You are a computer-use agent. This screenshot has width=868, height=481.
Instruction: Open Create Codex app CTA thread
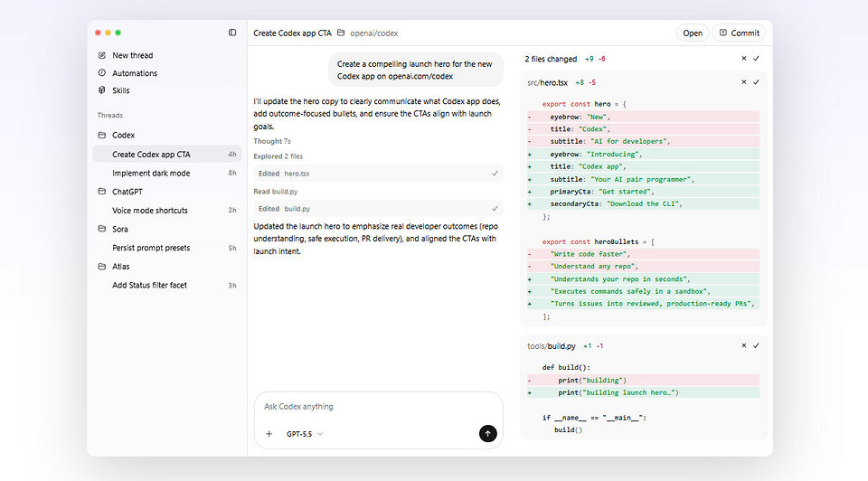click(x=167, y=155)
